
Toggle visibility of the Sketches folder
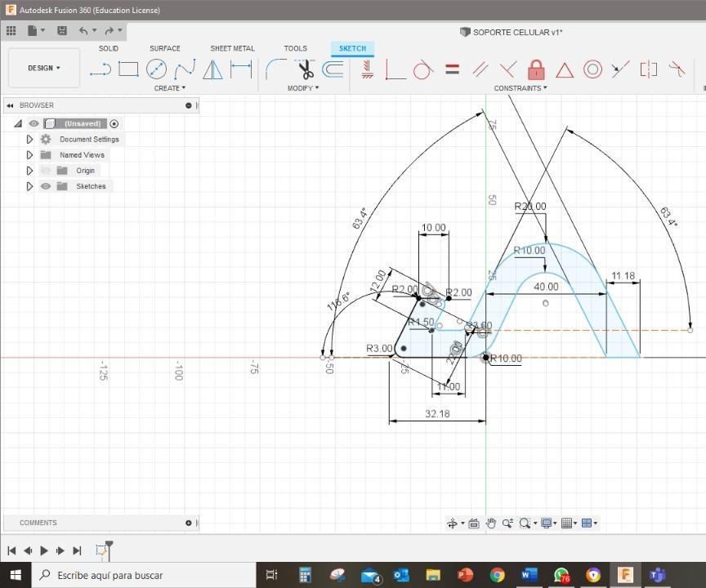point(46,186)
